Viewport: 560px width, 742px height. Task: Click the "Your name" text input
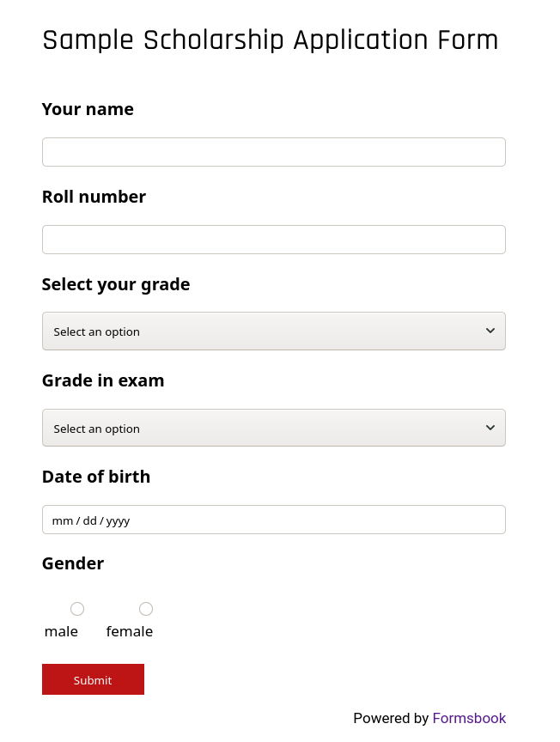click(x=273, y=152)
